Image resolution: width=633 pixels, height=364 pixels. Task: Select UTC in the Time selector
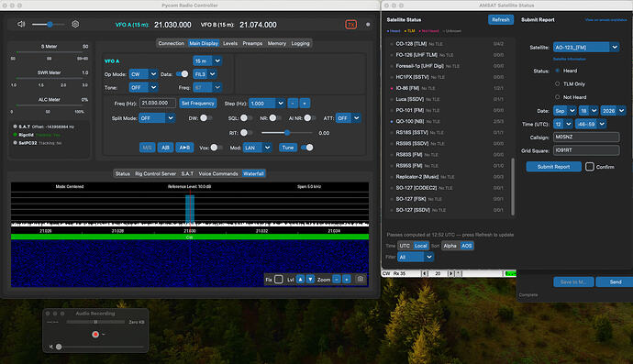tap(405, 246)
